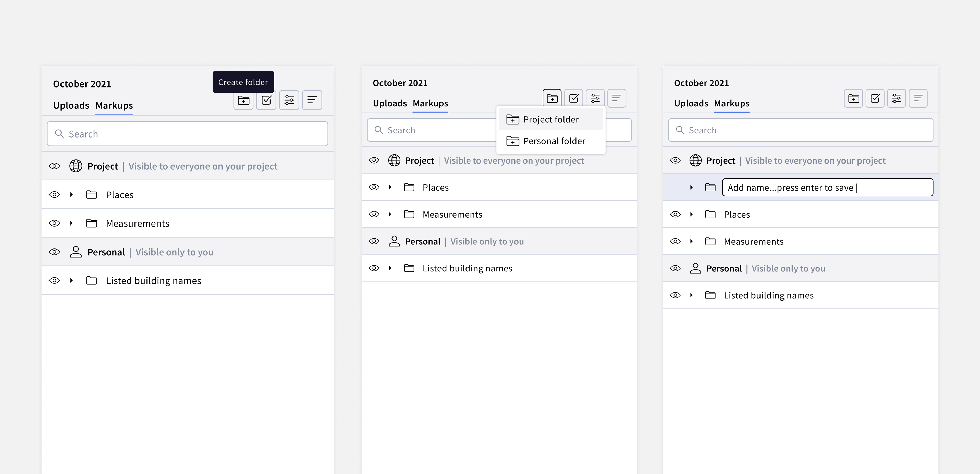Open filter sliders icon in right panel

point(897,98)
